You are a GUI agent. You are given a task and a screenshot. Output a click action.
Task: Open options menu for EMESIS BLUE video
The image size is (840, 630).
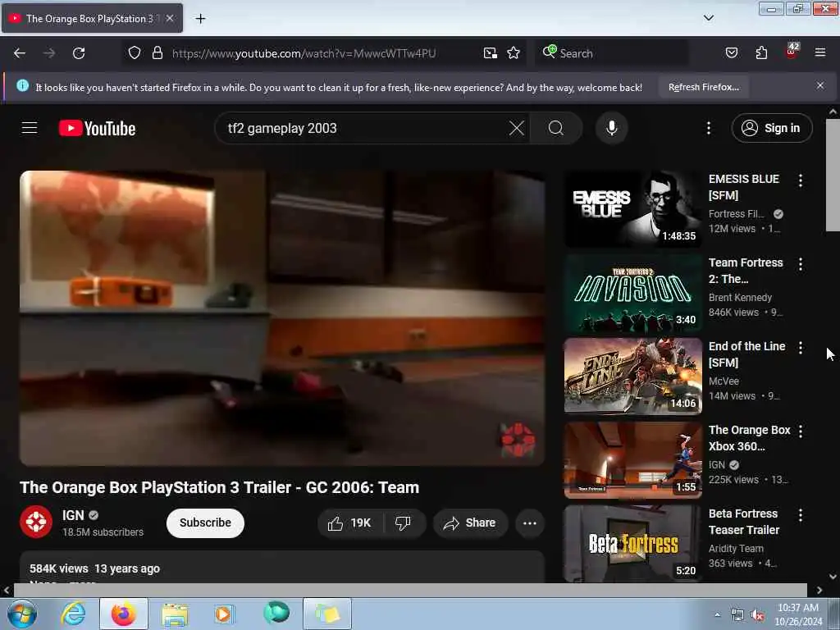coord(801,180)
